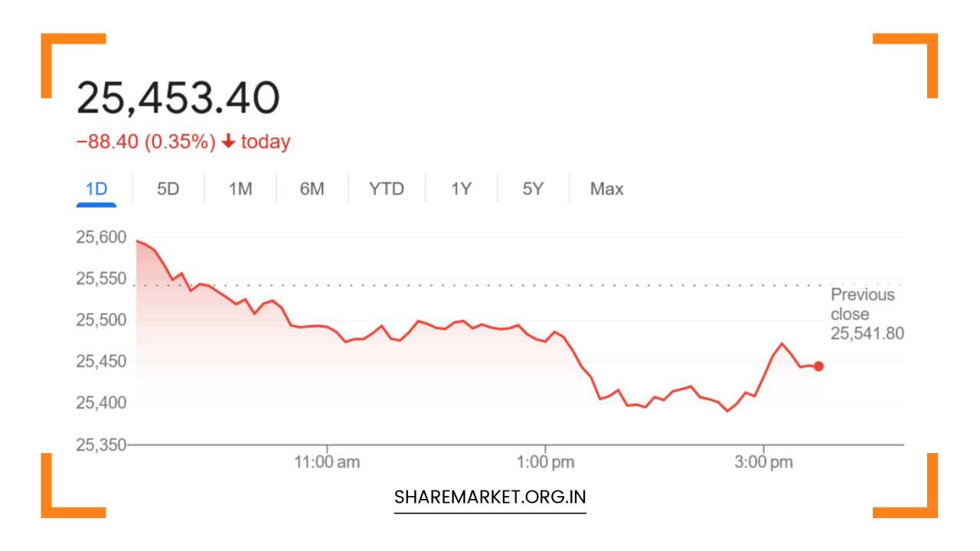Open the 6M time range
Viewport: 980px width, 551px height.
pos(312,188)
